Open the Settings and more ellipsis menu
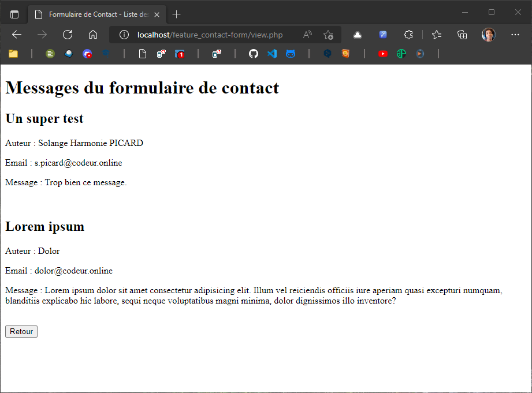The width and height of the screenshot is (532, 393). tap(515, 35)
